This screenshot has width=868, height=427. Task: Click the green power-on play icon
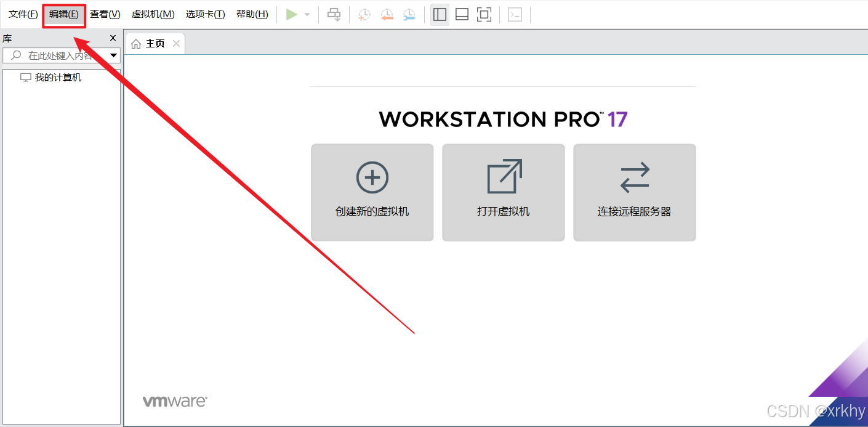point(292,14)
